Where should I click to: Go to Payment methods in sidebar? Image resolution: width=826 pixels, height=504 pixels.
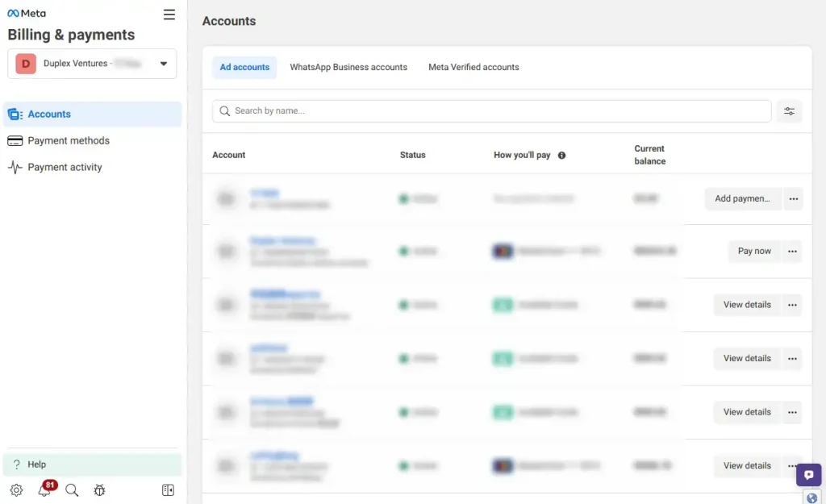point(69,141)
